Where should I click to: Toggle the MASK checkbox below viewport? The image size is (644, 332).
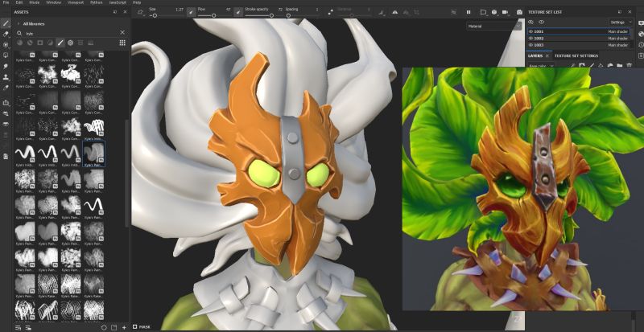[134, 326]
